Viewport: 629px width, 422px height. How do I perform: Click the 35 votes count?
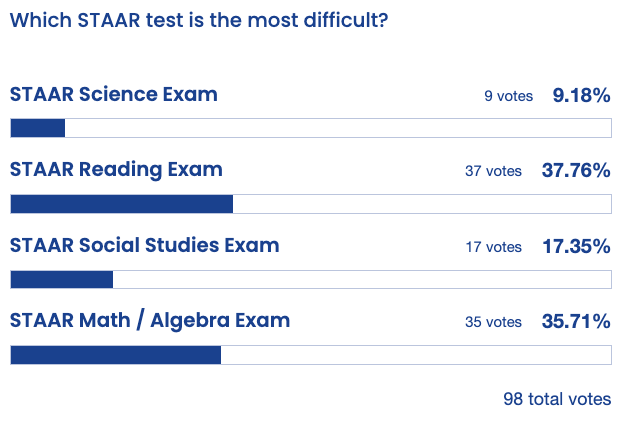click(x=493, y=322)
